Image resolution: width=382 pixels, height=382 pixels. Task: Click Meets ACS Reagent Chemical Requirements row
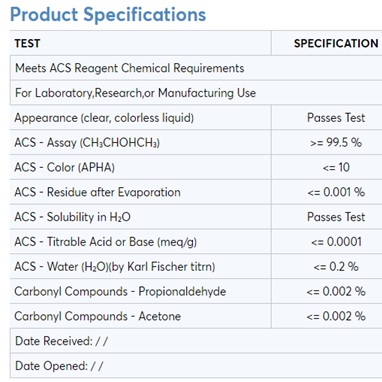click(196, 68)
